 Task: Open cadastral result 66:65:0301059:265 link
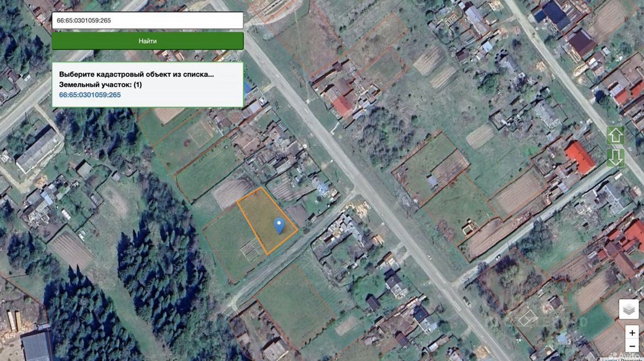(x=90, y=95)
